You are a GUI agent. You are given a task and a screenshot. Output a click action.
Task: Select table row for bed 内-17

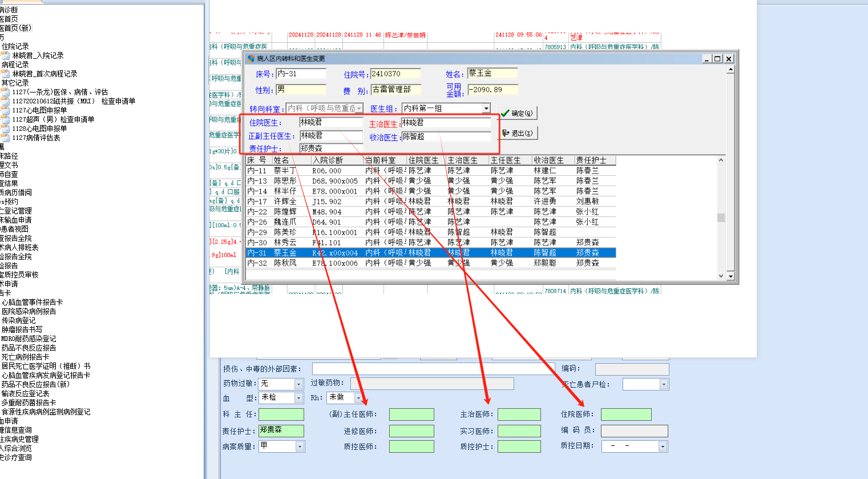(x=431, y=202)
